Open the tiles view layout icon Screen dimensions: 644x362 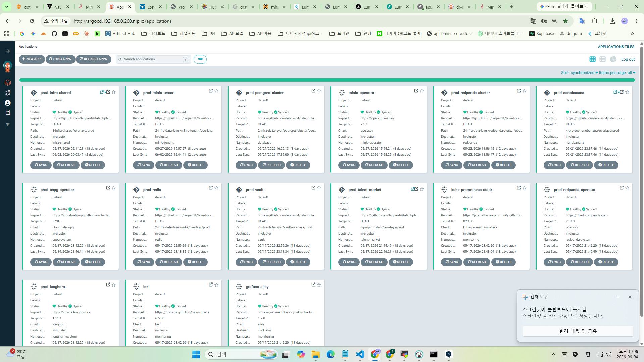(x=592, y=59)
